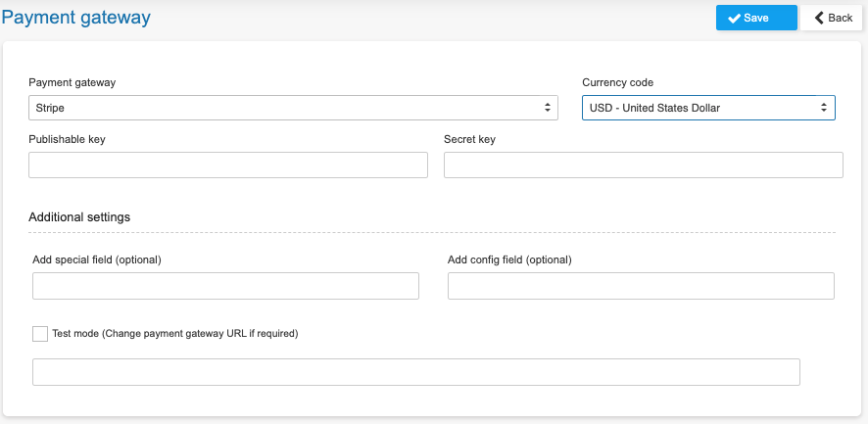Click the Payment gateway page heading
The image size is (868, 424).
click(x=75, y=18)
